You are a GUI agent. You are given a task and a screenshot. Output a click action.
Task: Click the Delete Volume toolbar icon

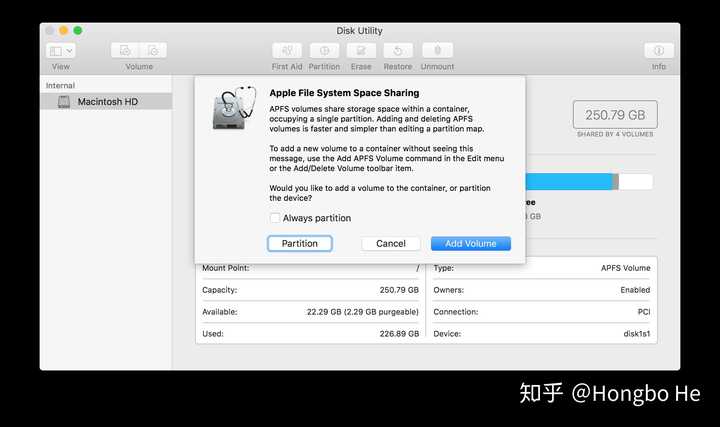click(153, 51)
